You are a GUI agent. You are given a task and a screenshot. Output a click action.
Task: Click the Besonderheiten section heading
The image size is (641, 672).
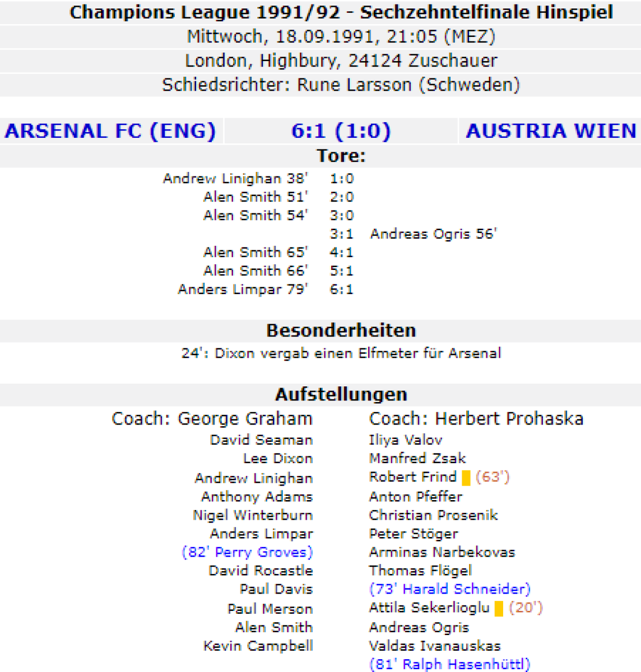click(341, 330)
